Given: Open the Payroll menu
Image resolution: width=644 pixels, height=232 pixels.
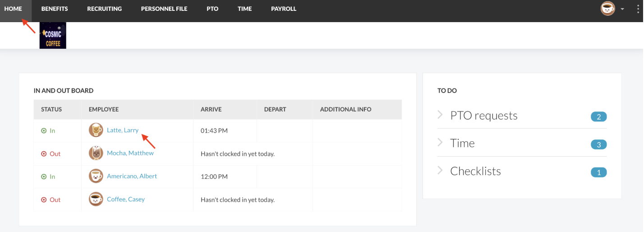Looking at the screenshot, I should [x=284, y=9].
